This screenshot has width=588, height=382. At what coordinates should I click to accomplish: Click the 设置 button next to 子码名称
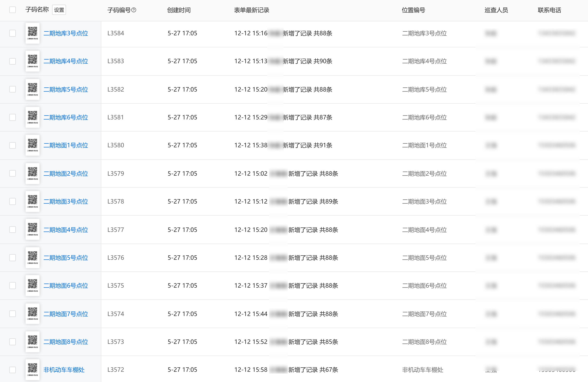(59, 10)
